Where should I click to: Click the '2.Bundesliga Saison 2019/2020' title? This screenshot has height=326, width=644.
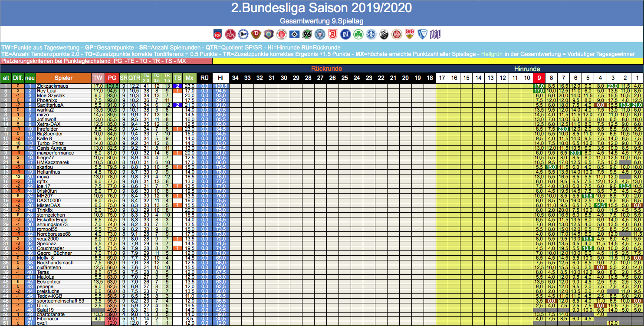322,8
